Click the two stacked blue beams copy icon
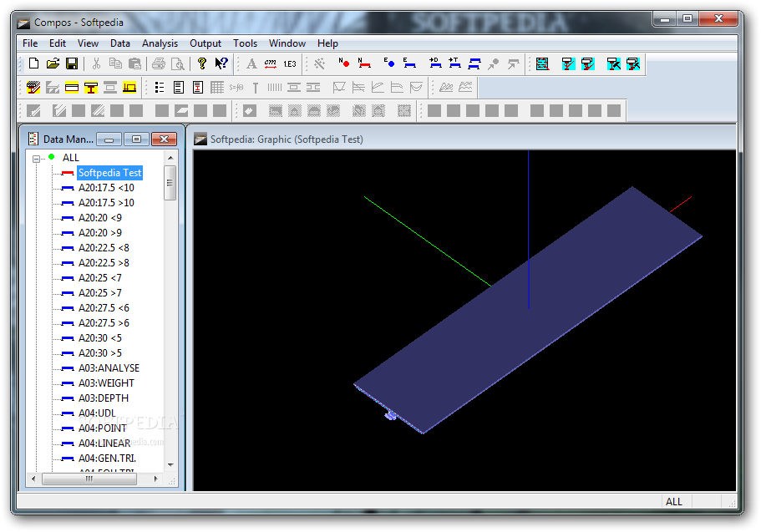Viewport: 761px width, 532px height. click(474, 63)
